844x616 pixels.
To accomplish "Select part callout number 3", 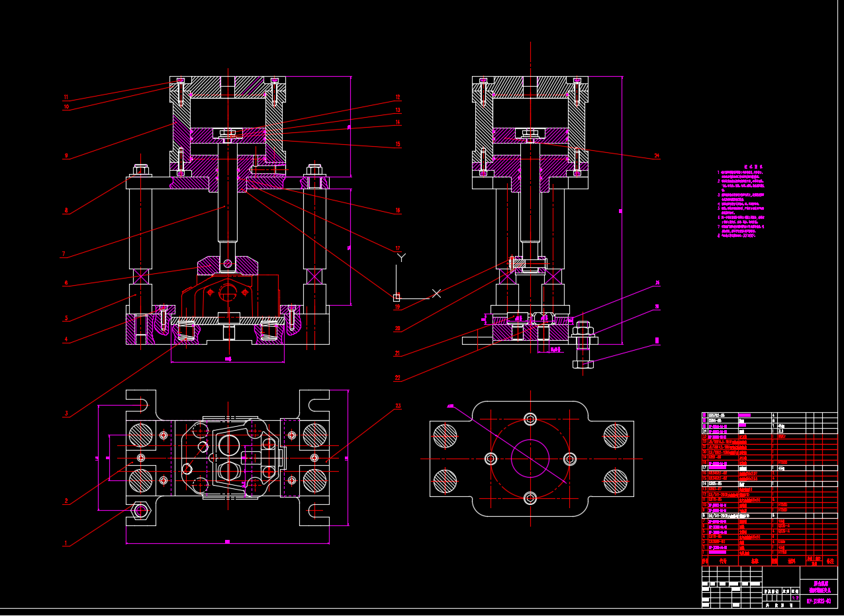I will click(66, 414).
